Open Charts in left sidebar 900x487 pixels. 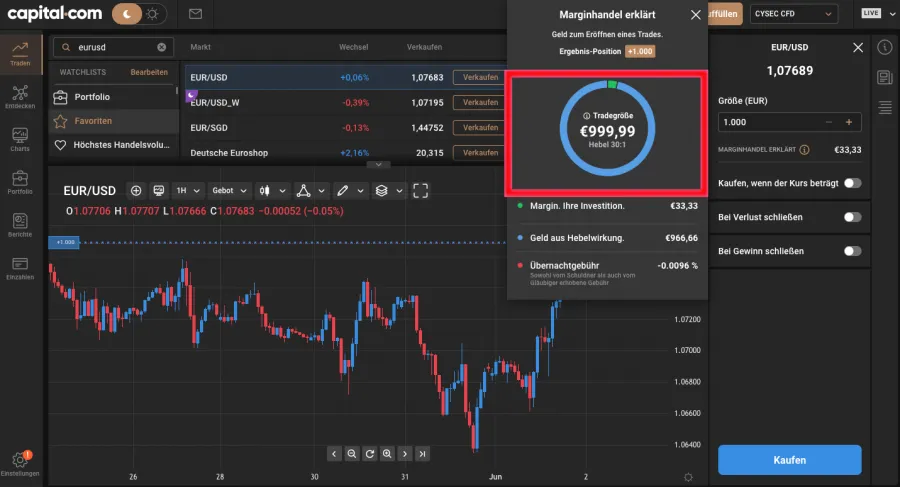pos(20,140)
